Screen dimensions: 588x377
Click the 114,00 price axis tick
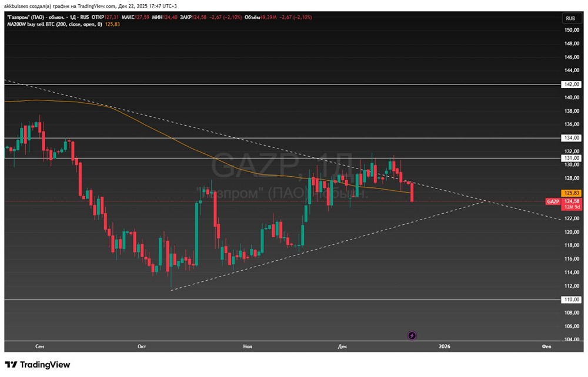(x=572, y=272)
